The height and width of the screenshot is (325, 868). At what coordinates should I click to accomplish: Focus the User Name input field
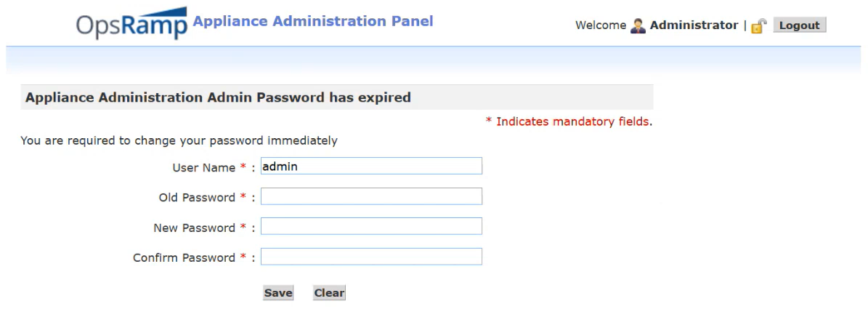(x=371, y=166)
